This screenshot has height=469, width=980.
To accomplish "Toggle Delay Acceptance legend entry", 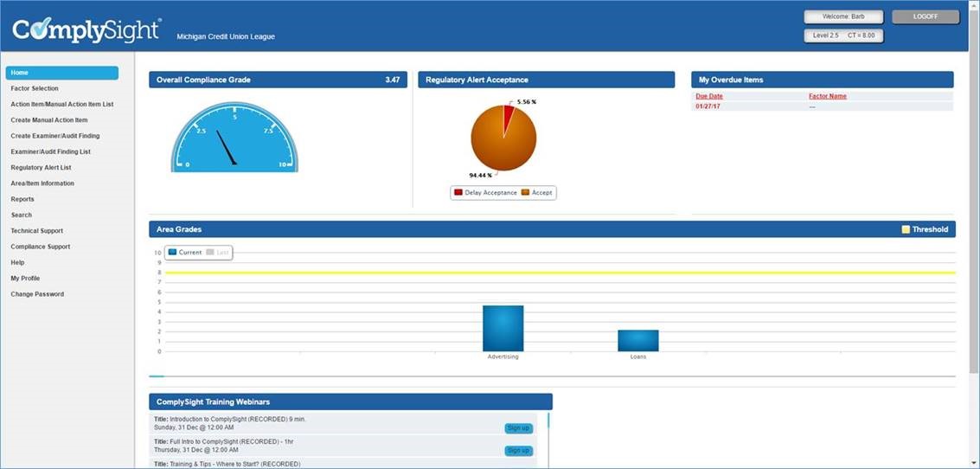I will tap(485, 193).
